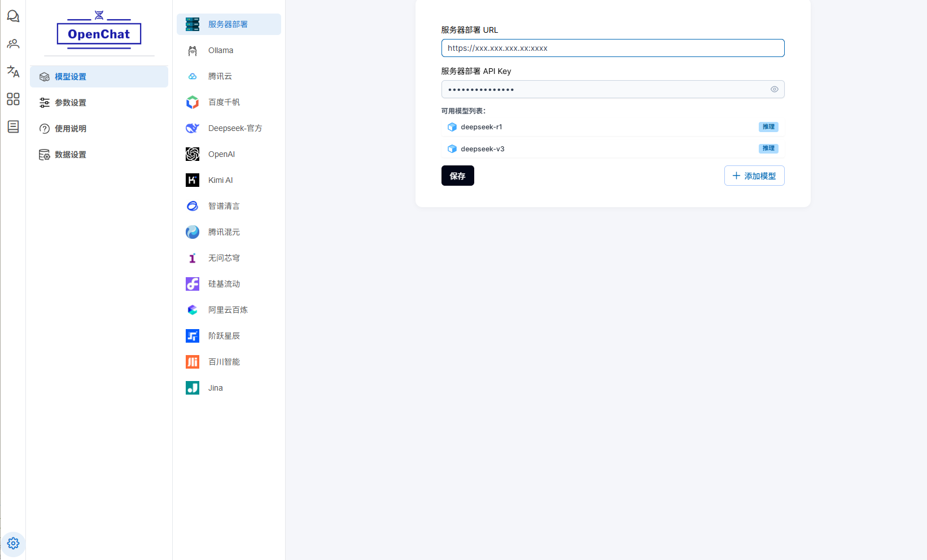The width and height of the screenshot is (927, 560).
Task: Choose the 阿里云百炼 provider label
Action: [228, 310]
